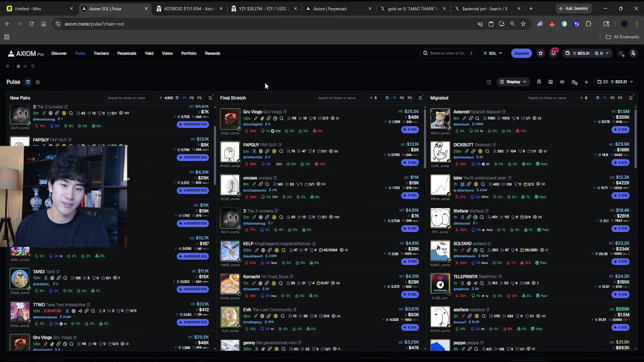Click the down-arrow icon in Pulse toolbar
This screenshot has width=644, height=362.
[586, 82]
